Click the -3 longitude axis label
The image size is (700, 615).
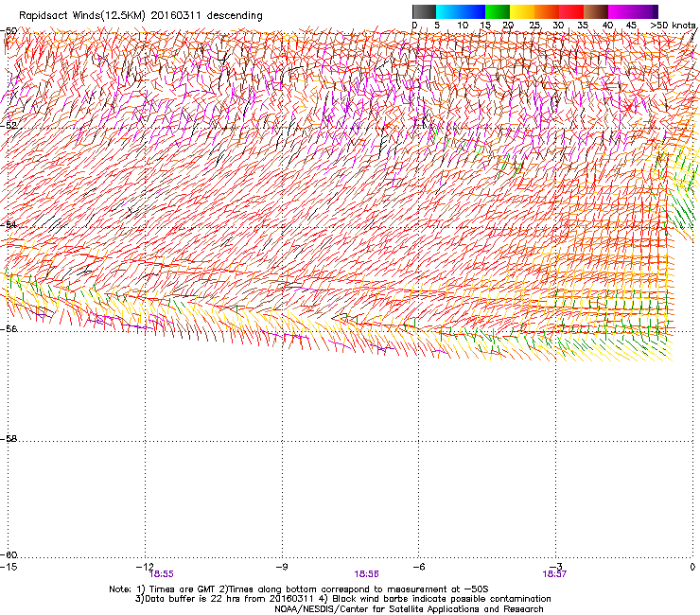tap(555, 567)
